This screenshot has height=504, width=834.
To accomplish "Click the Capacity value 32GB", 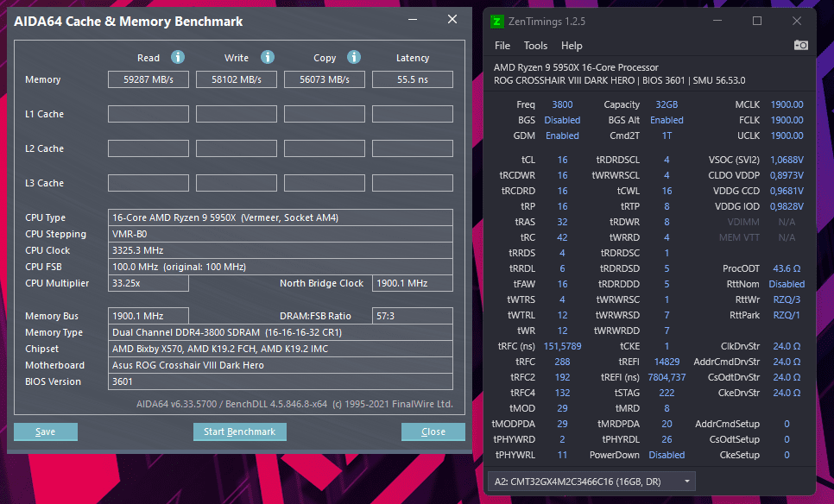I will click(x=667, y=104).
